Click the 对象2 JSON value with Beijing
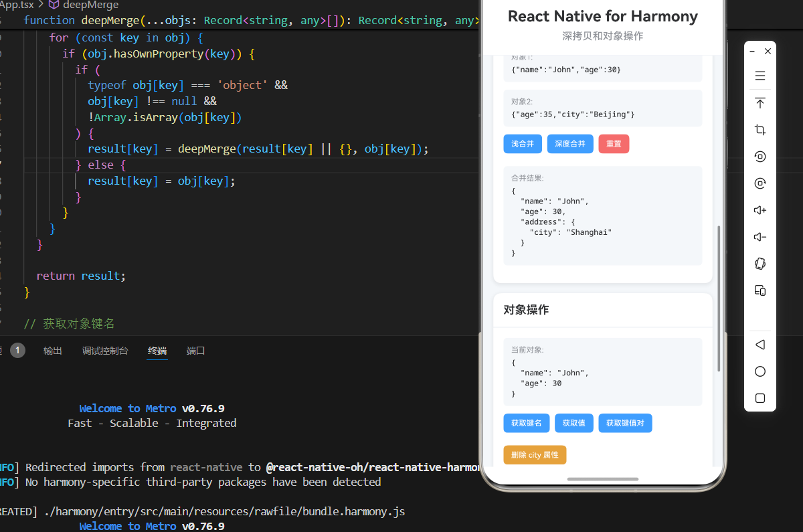803x532 pixels. pos(573,114)
